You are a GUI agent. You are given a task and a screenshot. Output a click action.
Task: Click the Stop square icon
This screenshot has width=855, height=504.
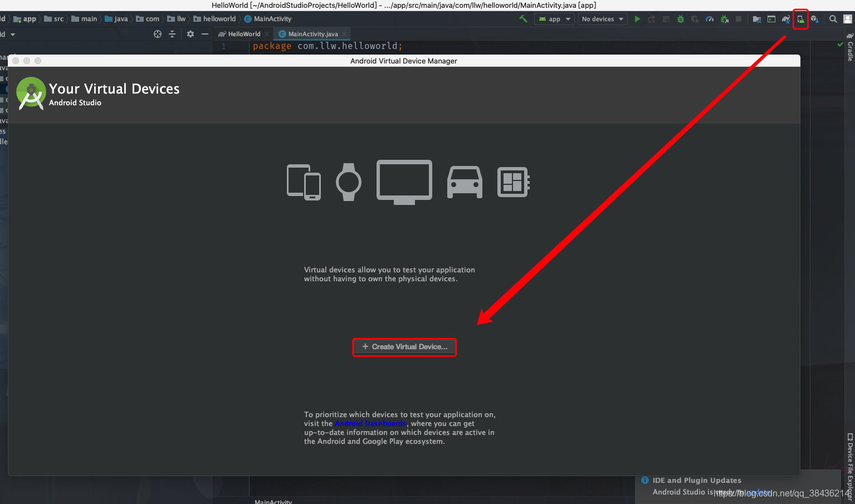[739, 19]
